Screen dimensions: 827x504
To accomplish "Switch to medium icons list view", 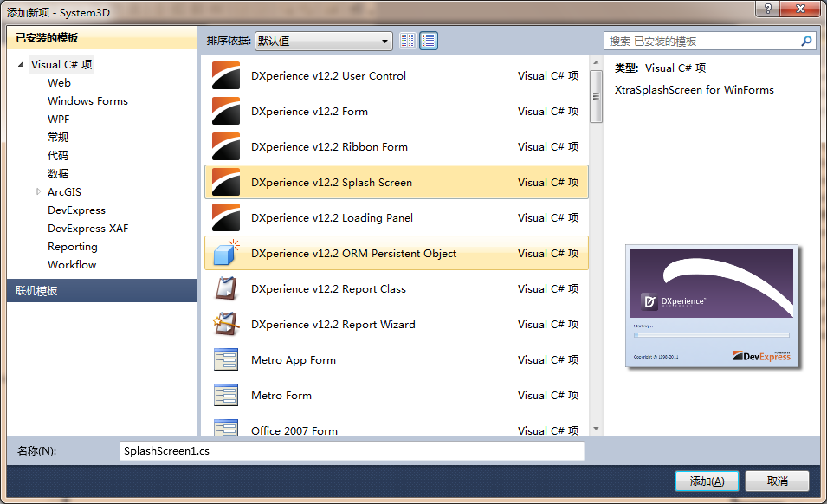I will pyautogui.click(x=429, y=41).
